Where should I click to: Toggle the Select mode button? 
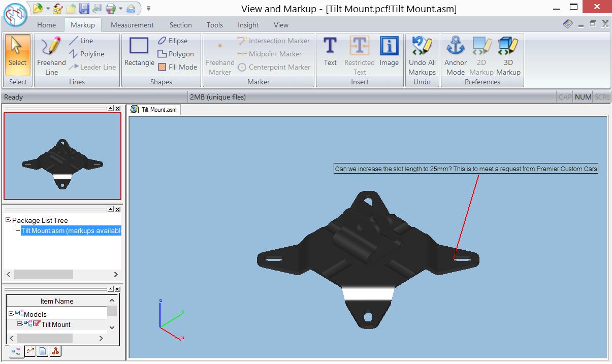pos(18,55)
